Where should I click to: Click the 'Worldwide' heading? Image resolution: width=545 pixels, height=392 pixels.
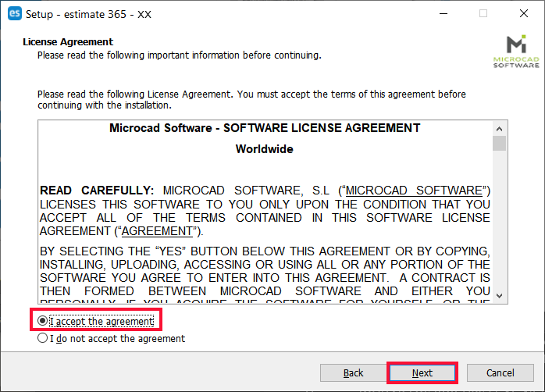pyautogui.click(x=265, y=149)
